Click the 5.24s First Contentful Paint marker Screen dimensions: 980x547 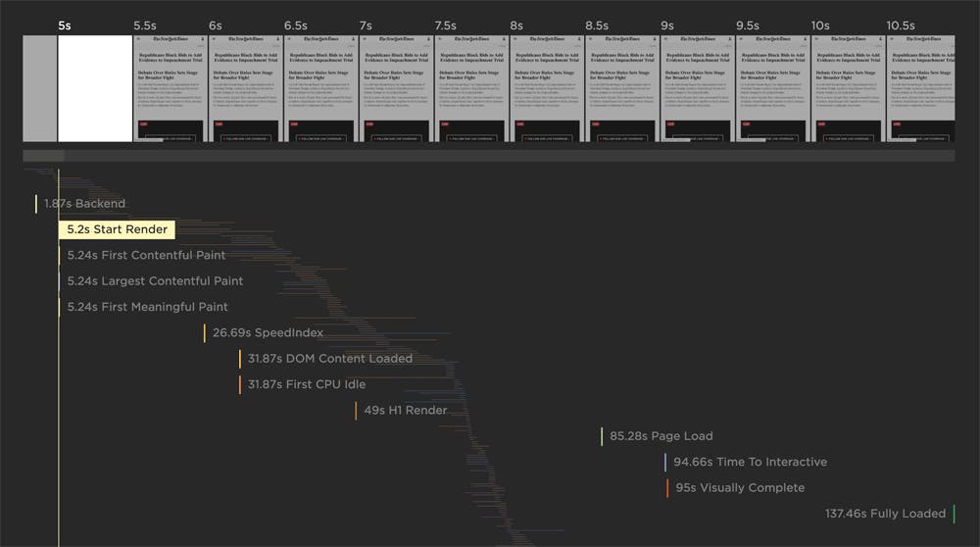click(145, 255)
